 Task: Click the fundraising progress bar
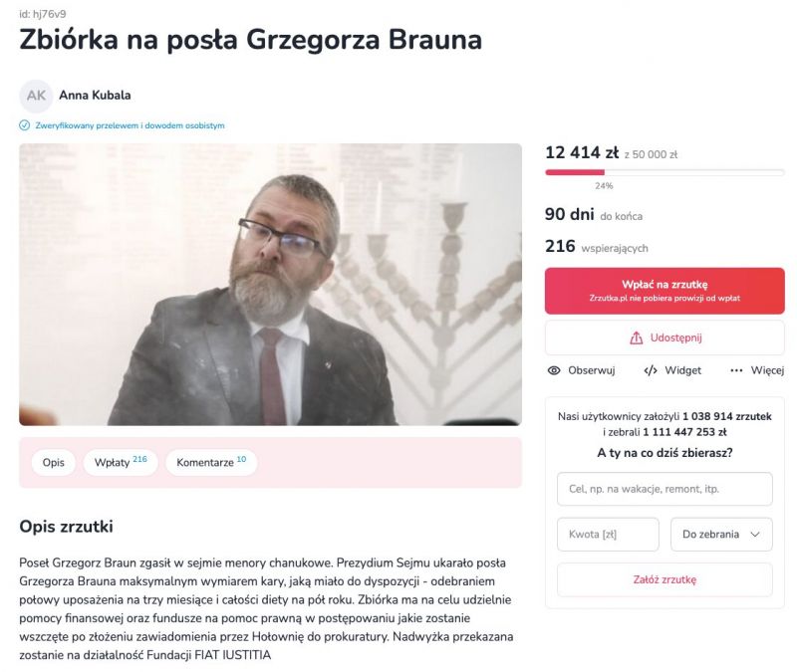pos(664,172)
